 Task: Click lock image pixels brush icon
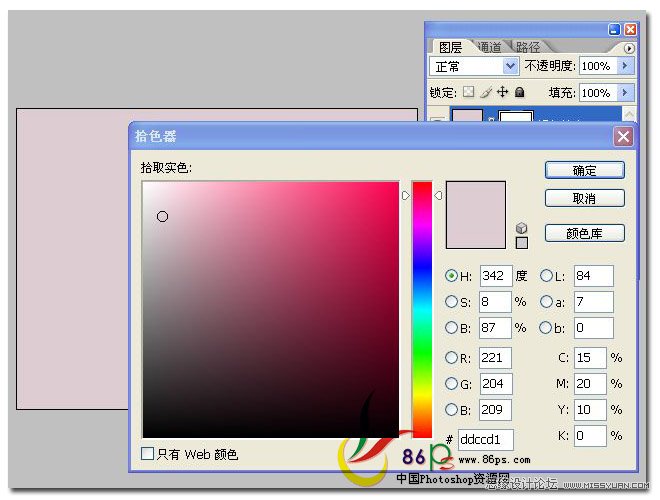pyautogui.click(x=486, y=92)
